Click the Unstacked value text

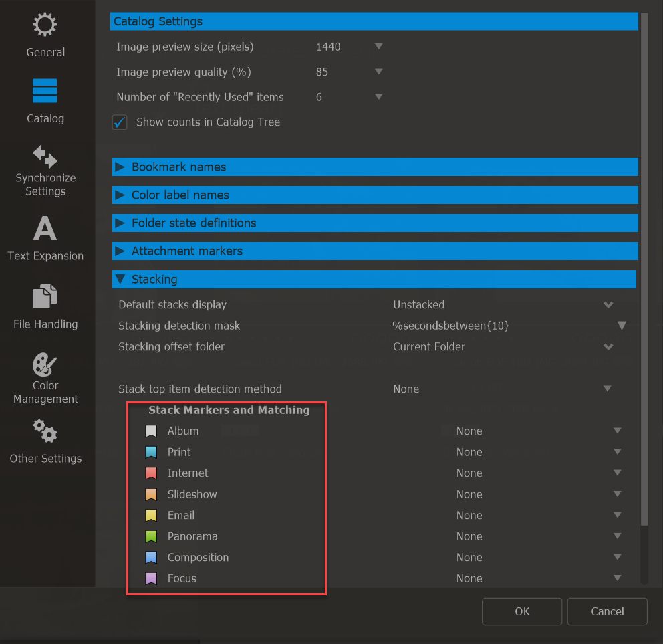(x=418, y=305)
